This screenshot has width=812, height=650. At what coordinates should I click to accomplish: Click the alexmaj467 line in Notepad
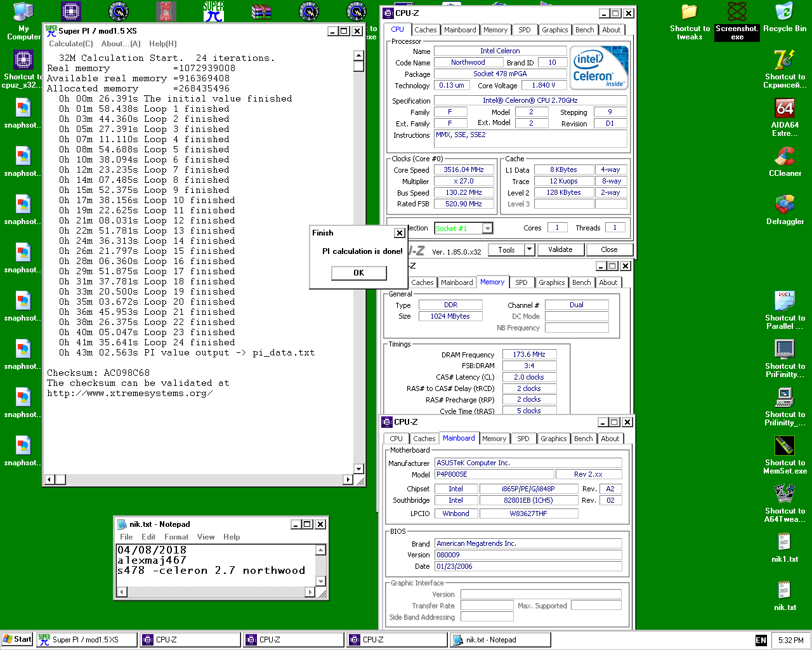click(152, 560)
